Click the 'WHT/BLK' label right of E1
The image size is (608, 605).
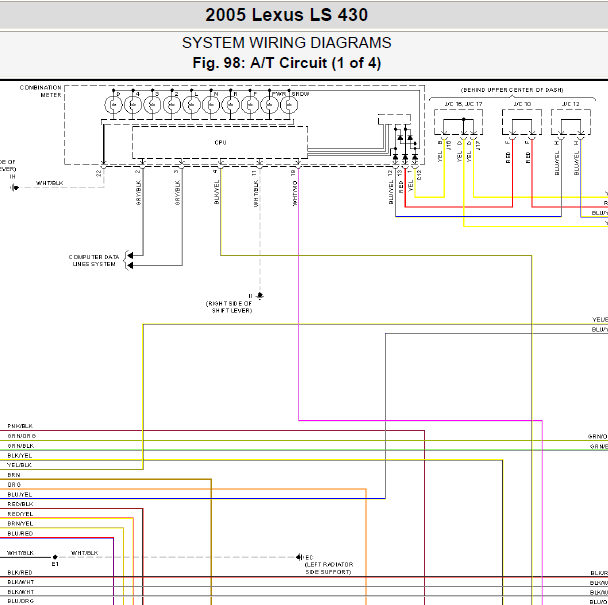[x=85, y=553]
